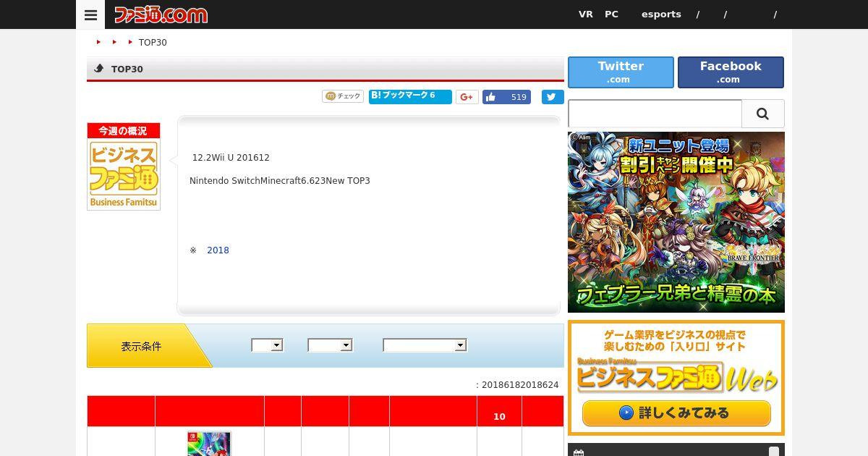Viewport: 868px width, 456px height.
Task: Open the Brave Frontier ad banner
Action: click(x=676, y=222)
